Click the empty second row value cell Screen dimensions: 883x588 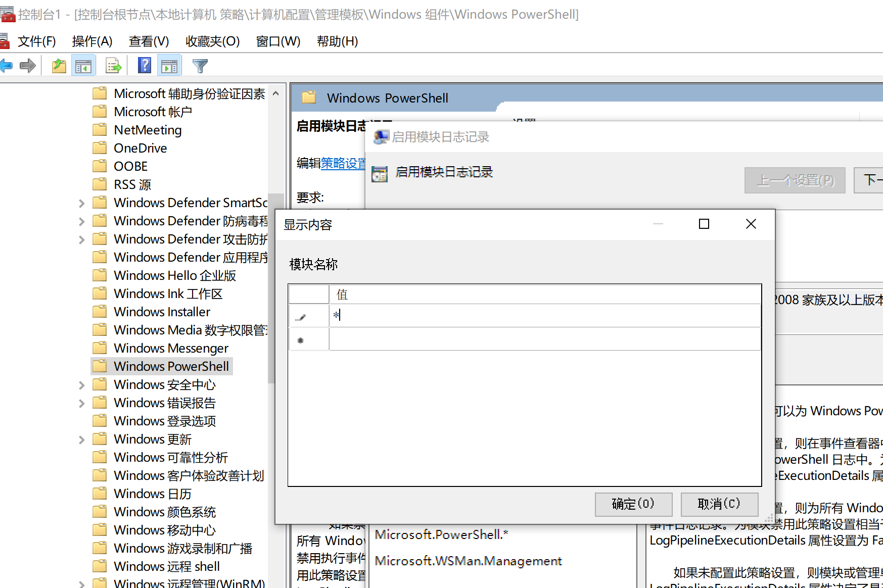(545, 338)
